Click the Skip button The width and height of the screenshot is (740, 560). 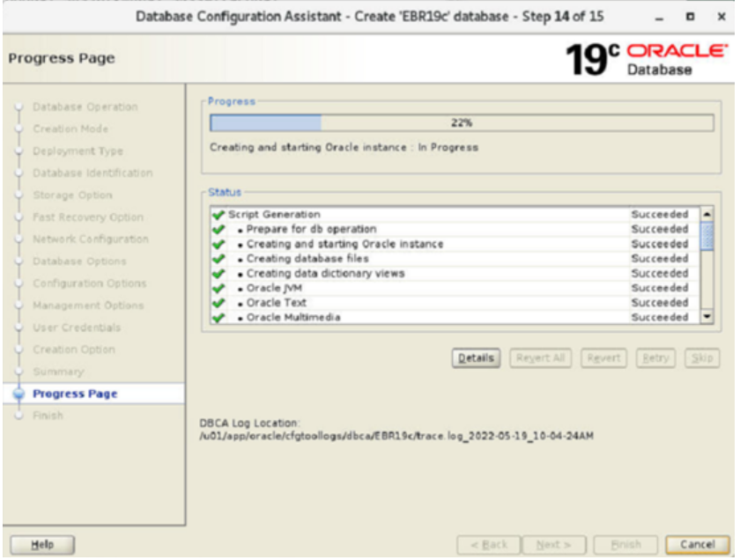click(x=702, y=358)
